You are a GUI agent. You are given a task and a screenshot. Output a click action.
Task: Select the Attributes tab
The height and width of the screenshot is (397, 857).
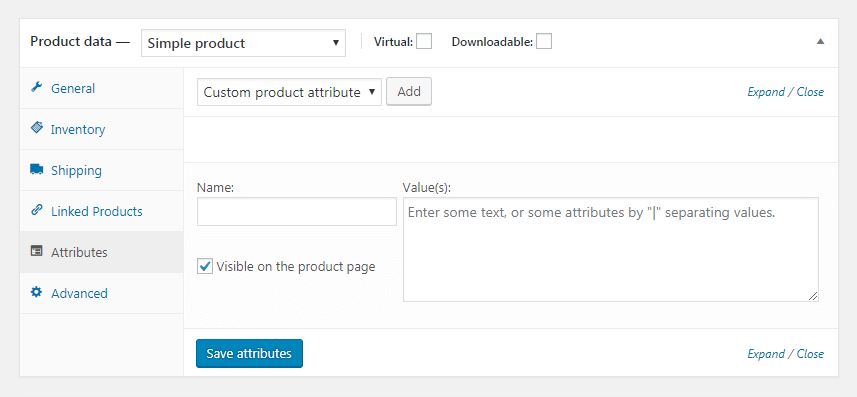click(x=102, y=252)
